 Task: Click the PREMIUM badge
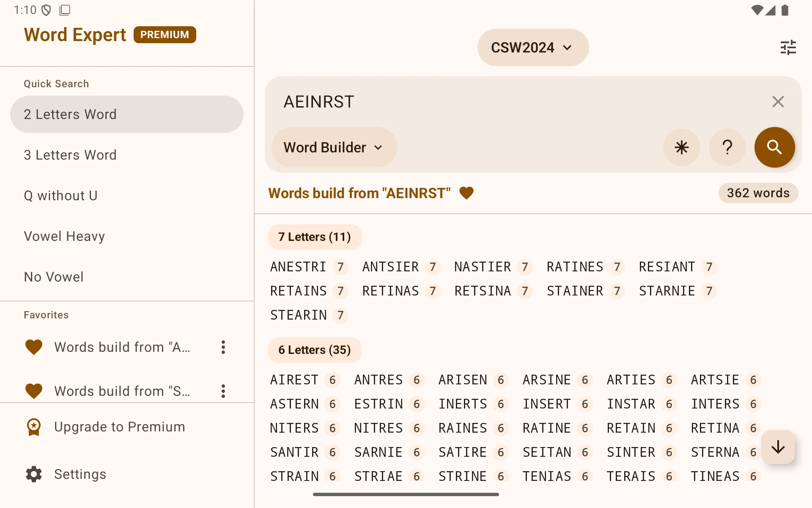pyautogui.click(x=165, y=35)
